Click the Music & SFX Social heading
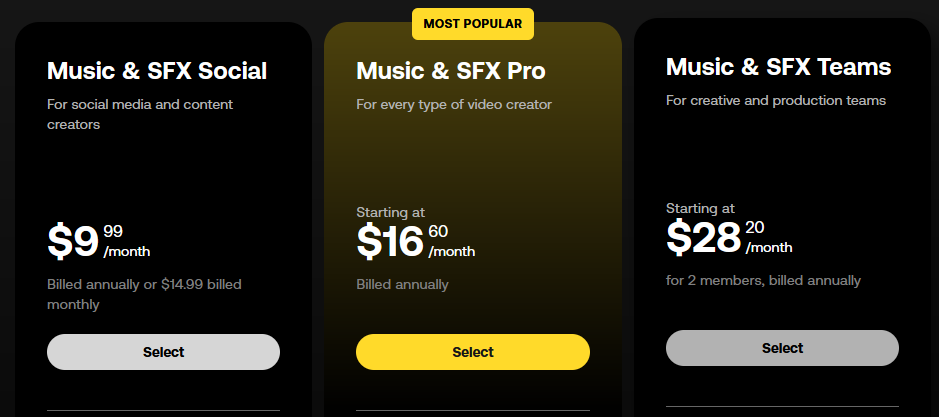 [157, 71]
